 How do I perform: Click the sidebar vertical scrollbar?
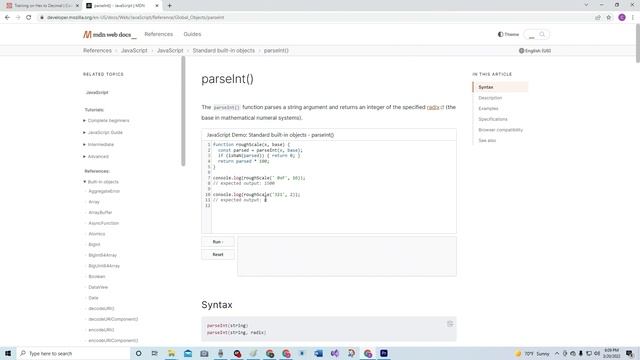[183, 111]
